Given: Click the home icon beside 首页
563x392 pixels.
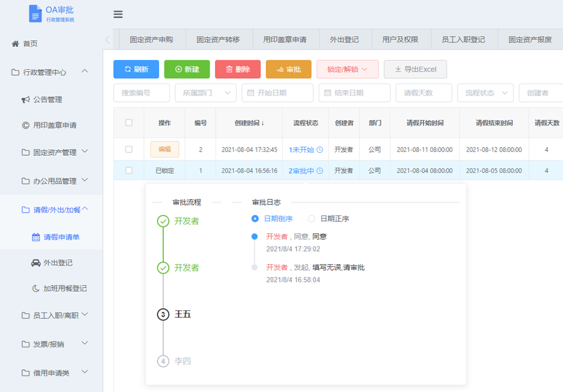Looking at the screenshot, I should pos(15,44).
